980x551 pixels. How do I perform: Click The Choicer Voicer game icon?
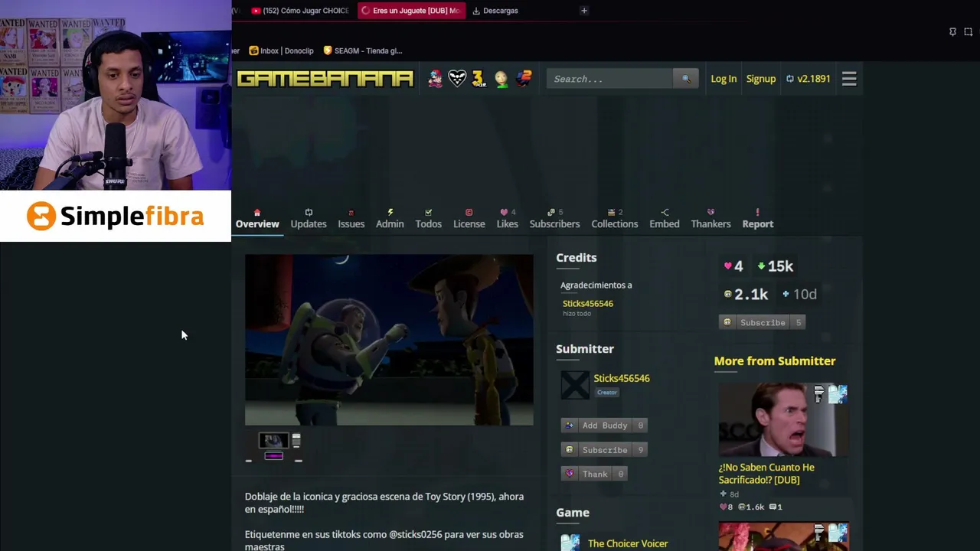570,543
